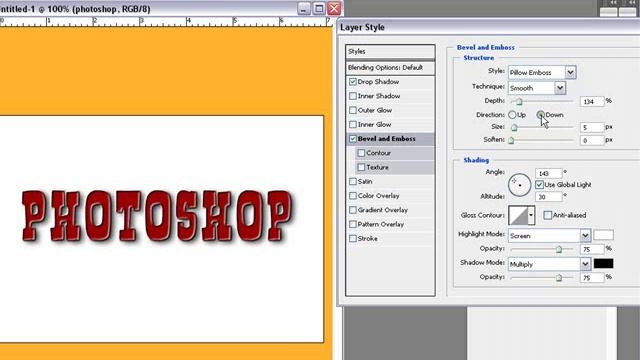Click the Highlight Opacity value field
This screenshot has height=360, width=640.
tap(592, 249)
